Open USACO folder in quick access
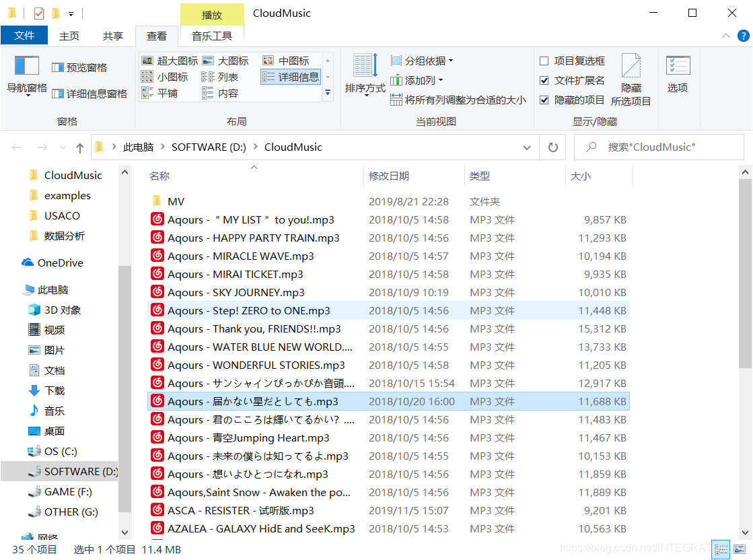Screen dimensions: 753x560 (55, 216)
